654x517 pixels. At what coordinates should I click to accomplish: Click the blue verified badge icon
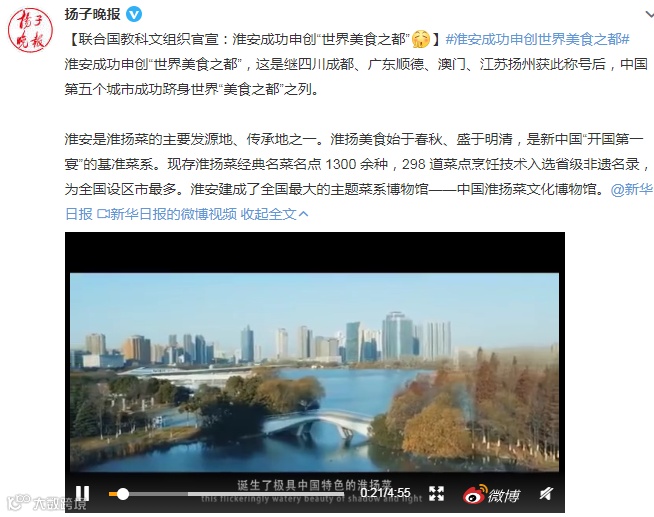click(x=134, y=15)
